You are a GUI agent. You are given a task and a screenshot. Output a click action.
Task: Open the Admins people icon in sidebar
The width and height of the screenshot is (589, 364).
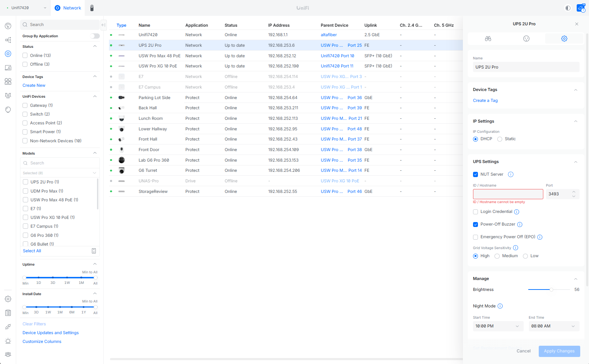pos(8,355)
